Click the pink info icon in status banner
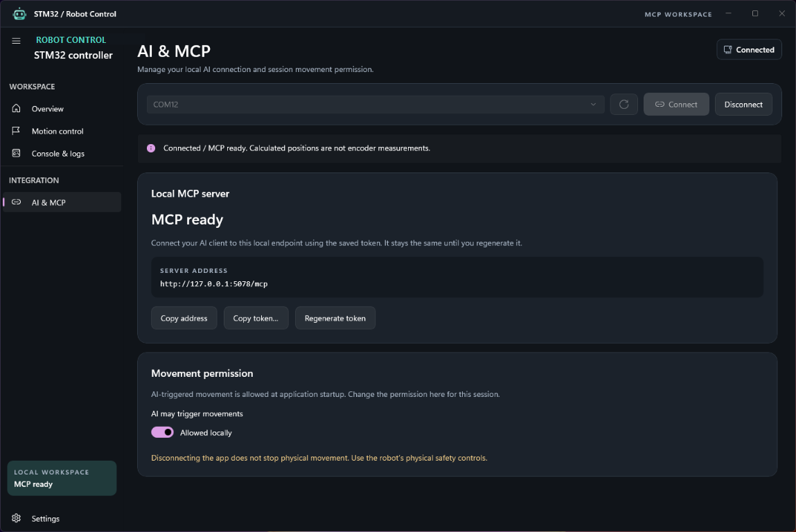 [x=151, y=148]
